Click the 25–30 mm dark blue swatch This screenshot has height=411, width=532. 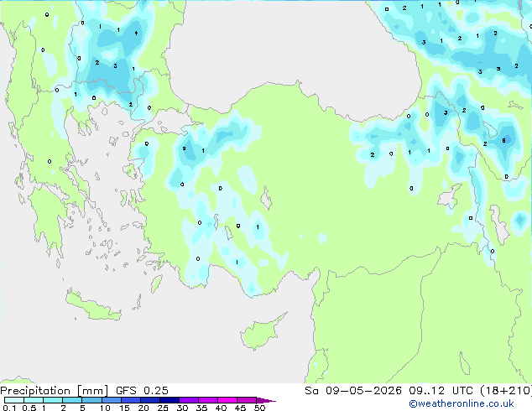[x=170, y=400]
